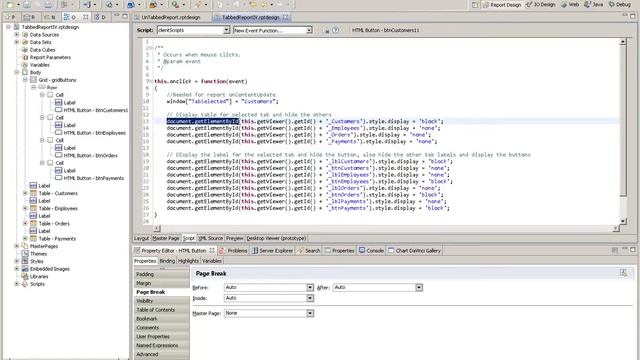This screenshot has width=640, height=360.
Task: Open the Server Explorer view tab
Action: [x=272, y=251]
